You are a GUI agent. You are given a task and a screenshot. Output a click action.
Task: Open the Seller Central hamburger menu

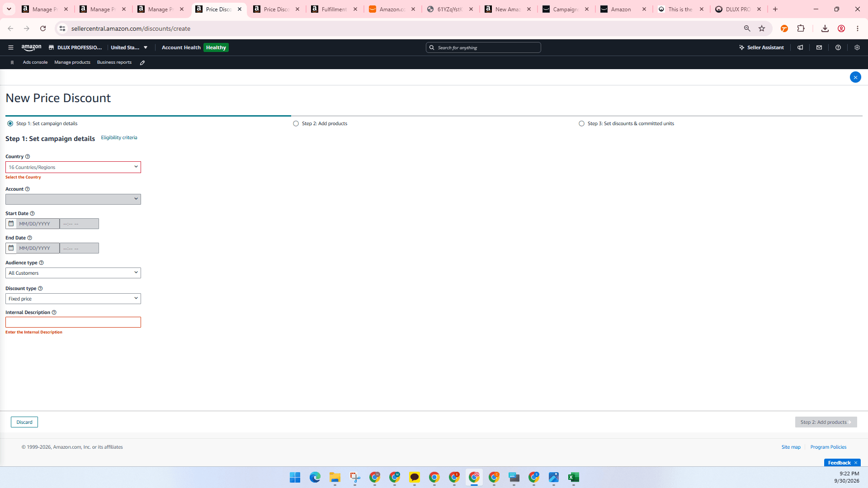pos(11,47)
